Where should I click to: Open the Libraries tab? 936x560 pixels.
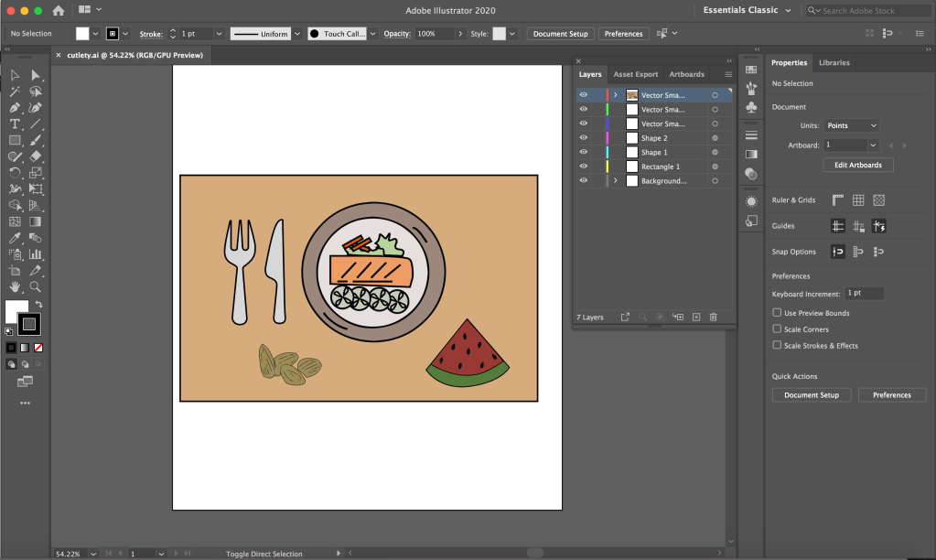(x=834, y=63)
